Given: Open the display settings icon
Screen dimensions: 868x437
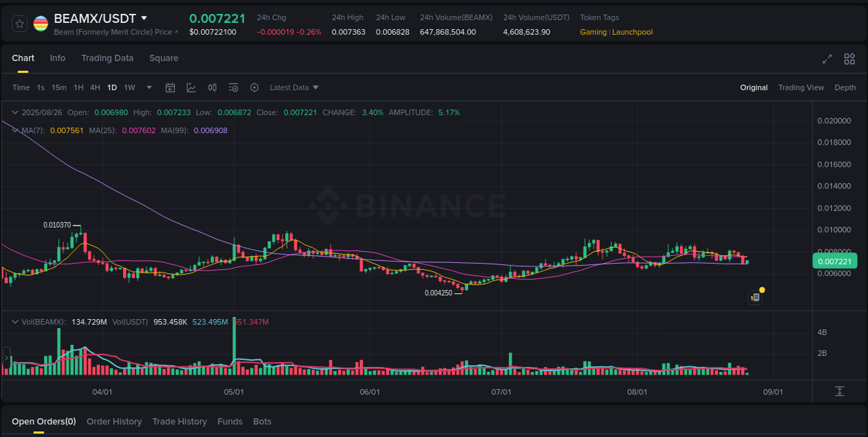Looking at the screenshot, I should click(x=233, y=87).
